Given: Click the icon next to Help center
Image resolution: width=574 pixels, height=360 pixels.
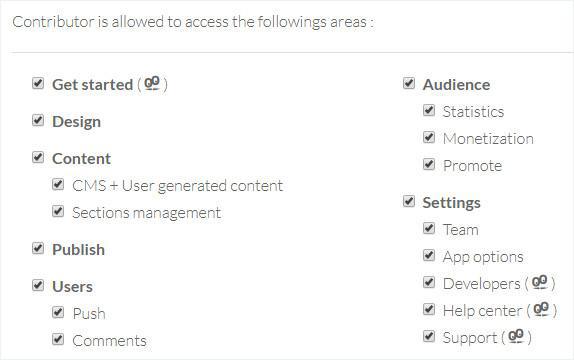Looking at the screenshot, I should tap(541, 310).
